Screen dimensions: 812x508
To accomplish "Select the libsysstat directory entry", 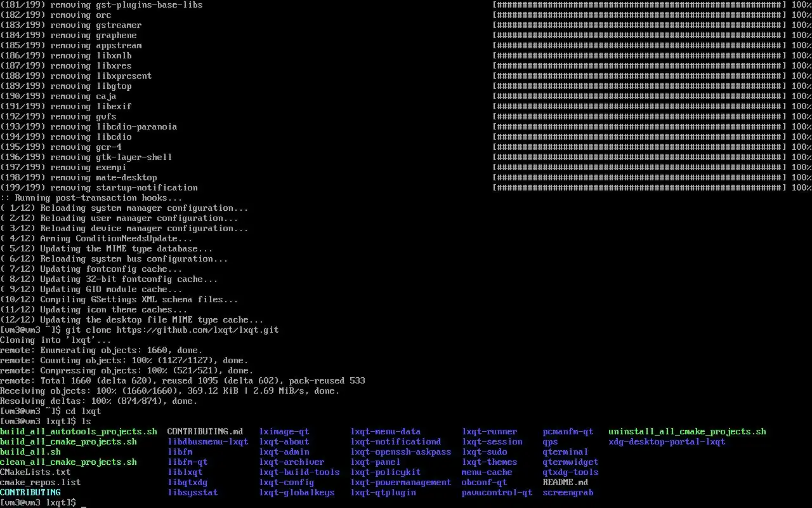I will 193,493.
